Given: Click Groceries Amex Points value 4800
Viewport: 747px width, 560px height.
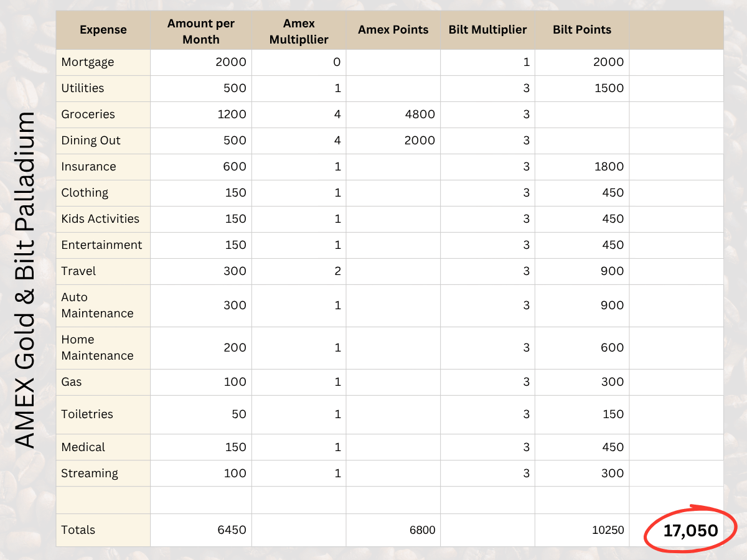Looking at the screenshot, I should click(x=419, y=114).
